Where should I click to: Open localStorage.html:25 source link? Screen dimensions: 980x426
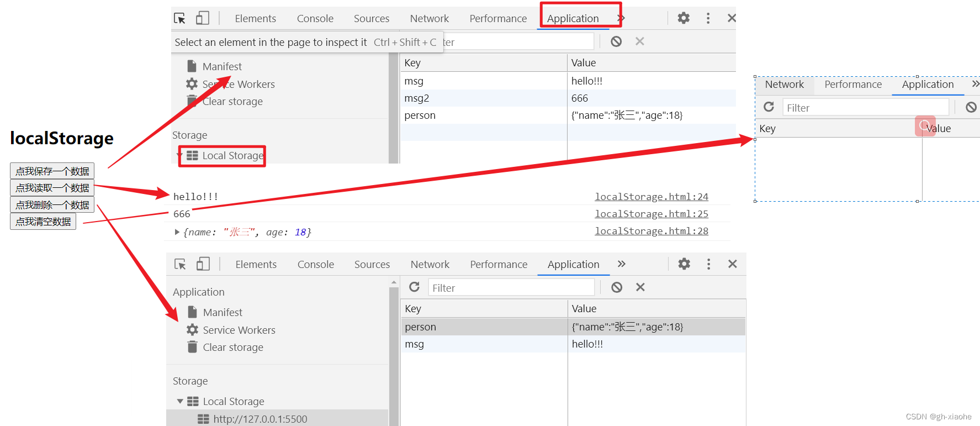[x=651, y=214]
